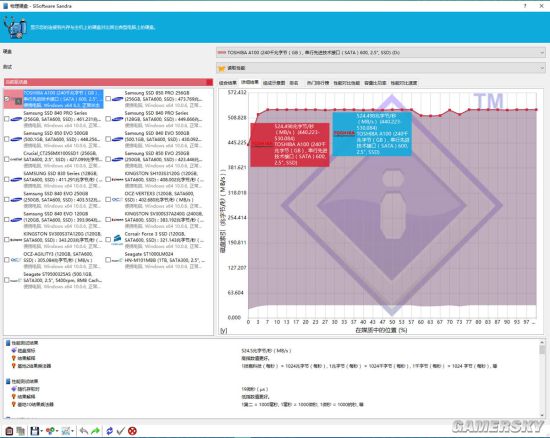Click the Seagate logo beside ST1000LM024
The width and height of the screenshot is (550, 438).
[118, 260]
